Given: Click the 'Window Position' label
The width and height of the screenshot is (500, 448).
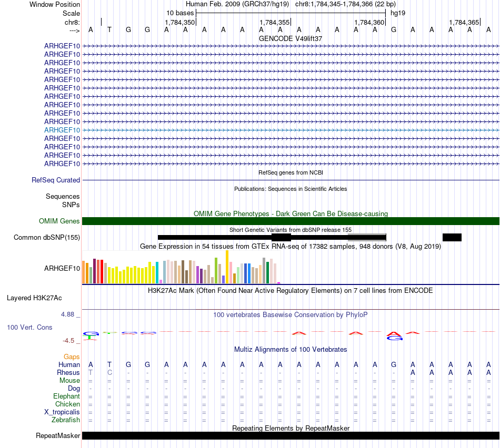Looking at the screenshot, I should (x=55, y=4).
